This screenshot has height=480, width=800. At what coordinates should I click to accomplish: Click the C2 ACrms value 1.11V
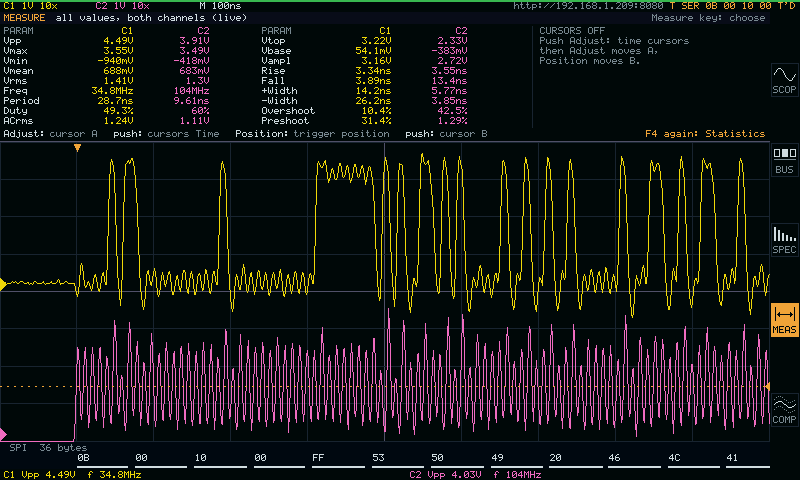tap(194, 121)
